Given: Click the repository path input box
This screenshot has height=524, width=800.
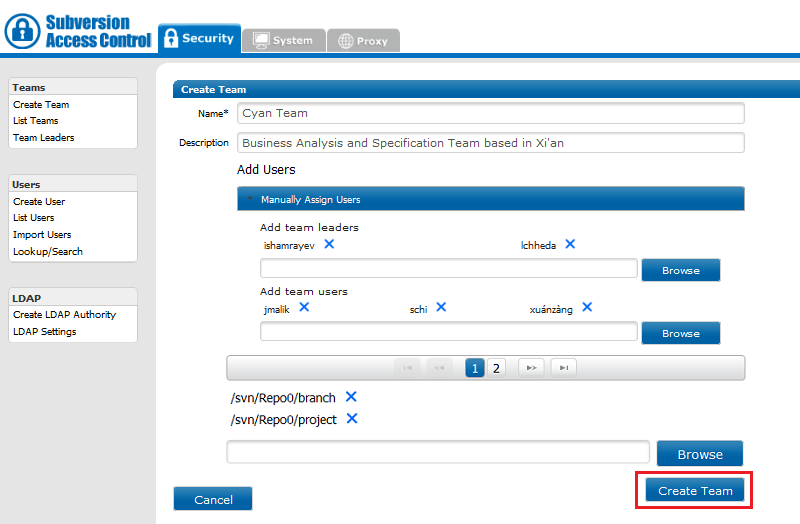Looking at the screenshot, I should [438, 452].
